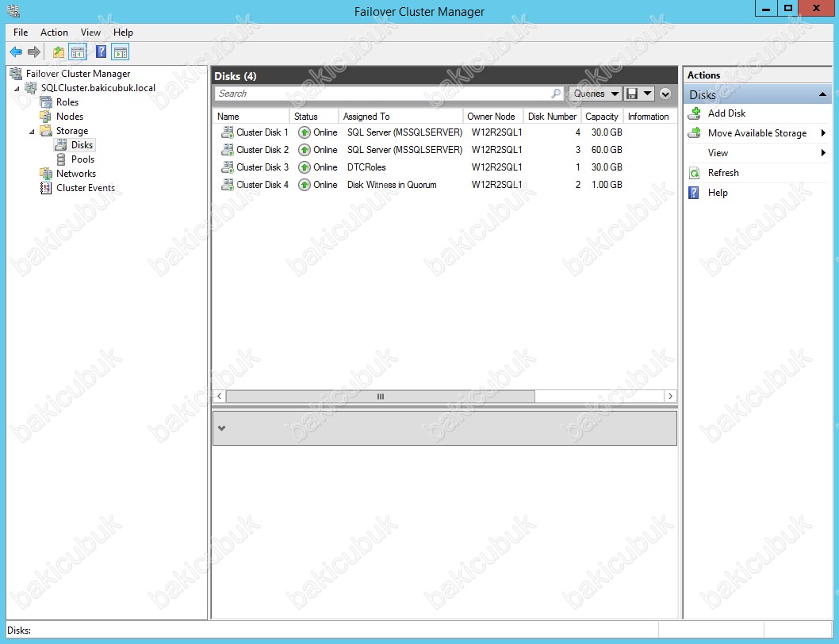Click the Add Disk icon in Actions
Screen dimensions: 839x644
695,113
